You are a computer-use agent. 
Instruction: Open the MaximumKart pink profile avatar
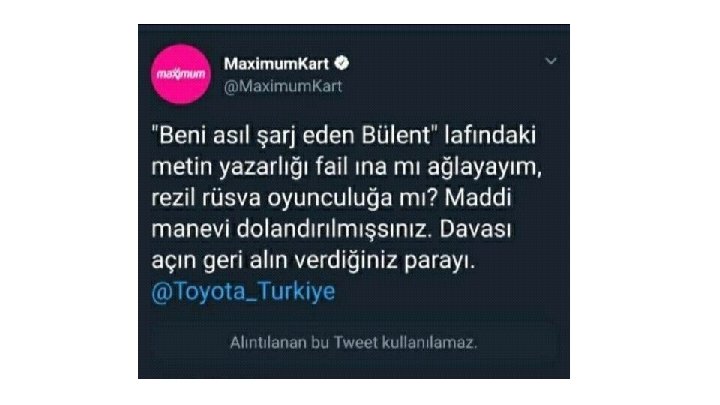(181, 74)
